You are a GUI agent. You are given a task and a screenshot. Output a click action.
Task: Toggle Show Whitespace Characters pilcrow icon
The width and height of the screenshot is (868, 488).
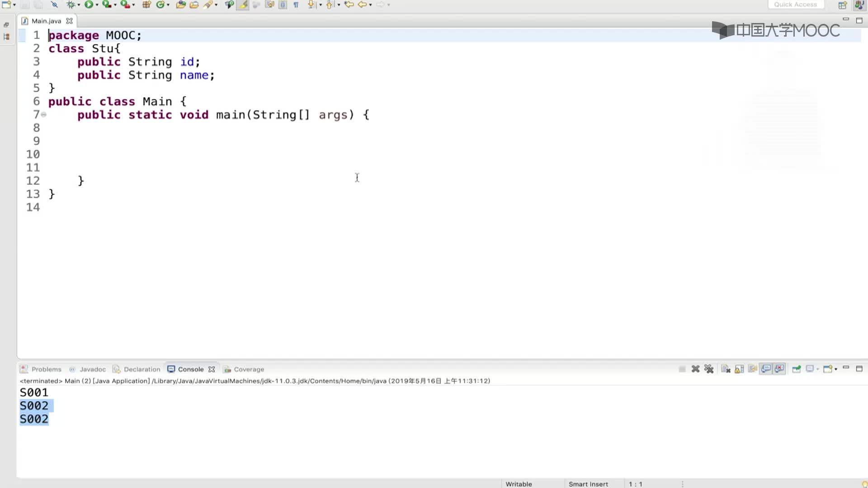(x=296, y=5)
